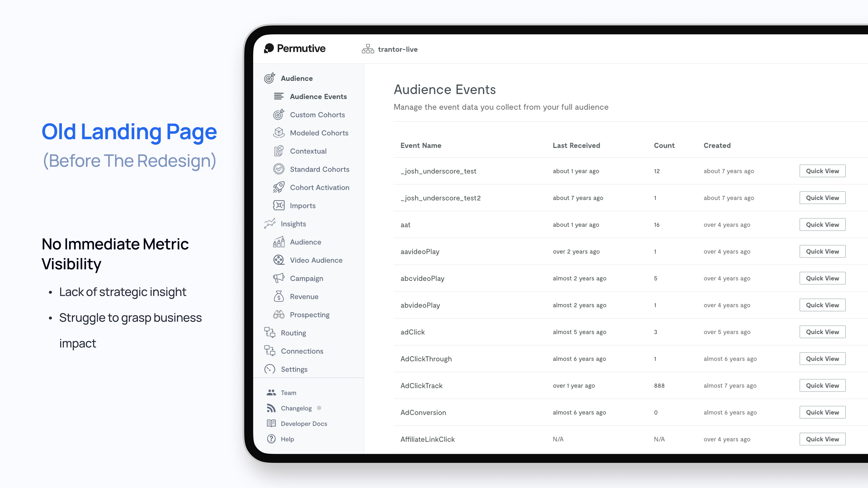
Task: Click the trantor-live workspace hierarchy icon
Action: coord(368,49)
